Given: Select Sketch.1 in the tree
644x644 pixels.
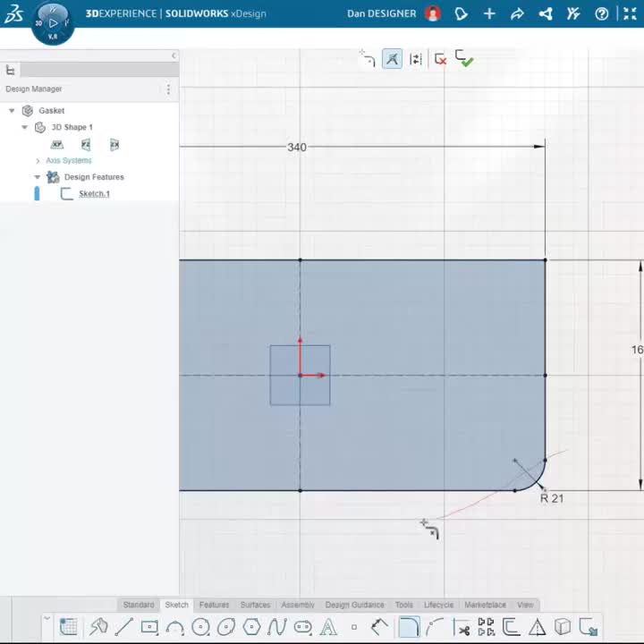Looking at the screenshot, I should [x=94, y=194].
